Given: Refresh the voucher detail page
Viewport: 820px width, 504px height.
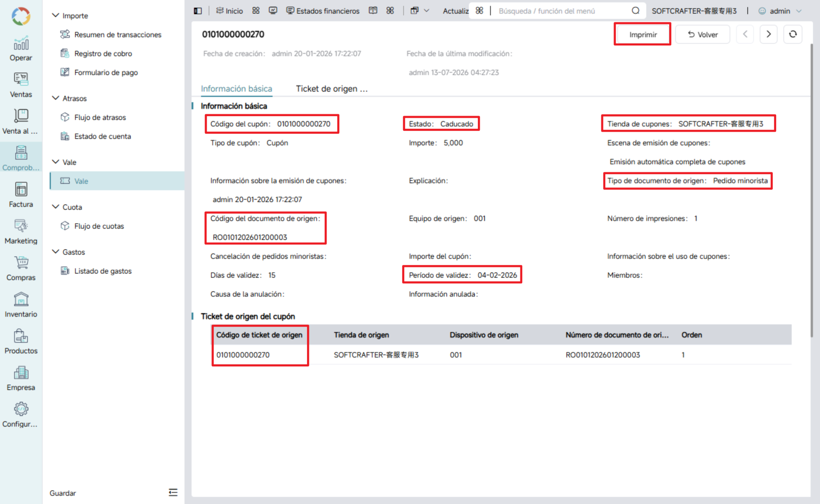Looking at the screenshot, I should 793,34.
